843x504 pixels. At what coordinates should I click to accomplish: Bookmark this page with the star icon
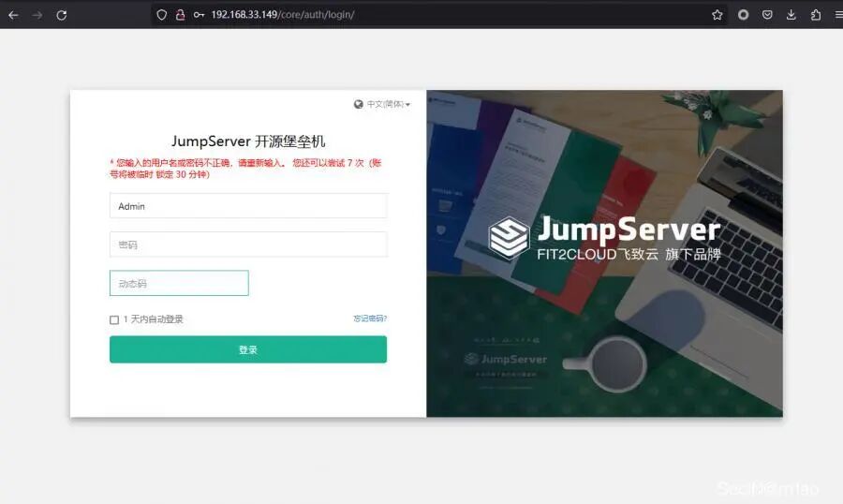pyautogui.click(x=717, y=15)
